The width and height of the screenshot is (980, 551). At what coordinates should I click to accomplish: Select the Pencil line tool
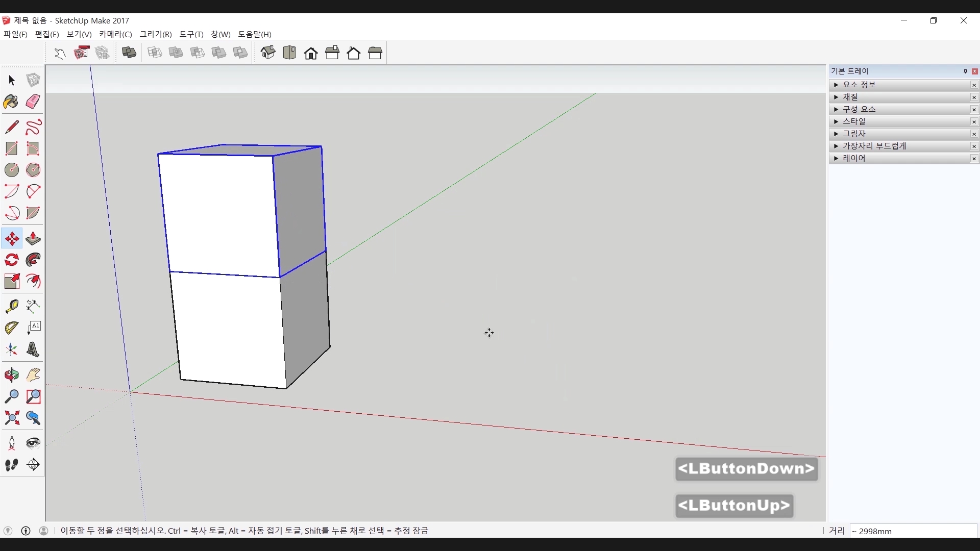[x=12, y=127]
